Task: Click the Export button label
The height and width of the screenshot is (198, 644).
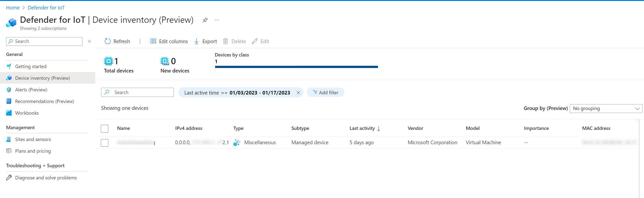Action: (209, 41)
